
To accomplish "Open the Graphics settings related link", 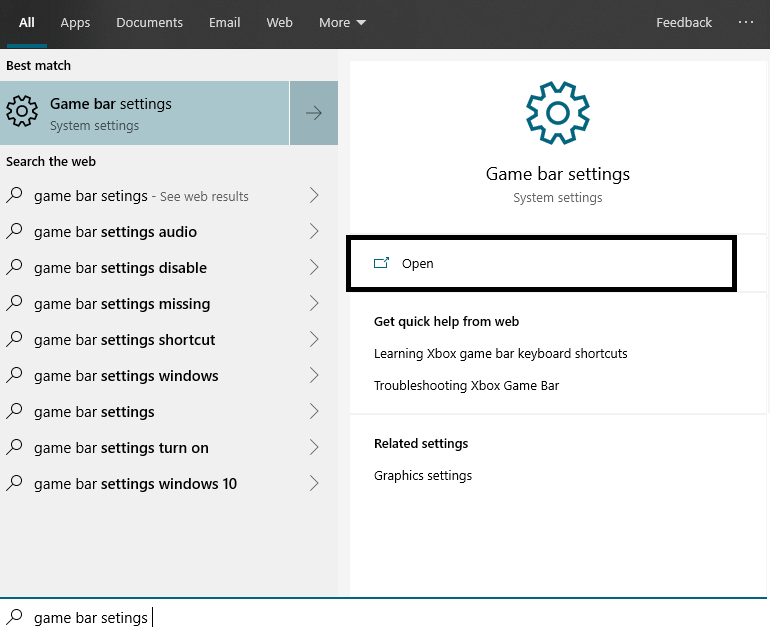I will point(422,475).
